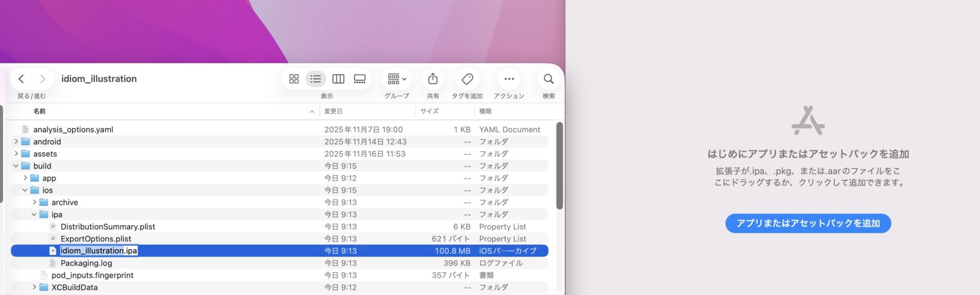
Task: Collapse the build folder
Action: click(16, 166)
